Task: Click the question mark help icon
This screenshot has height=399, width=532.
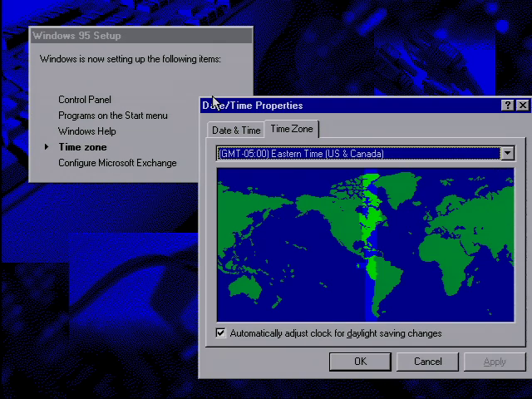Action: click(x=508, y=106)
